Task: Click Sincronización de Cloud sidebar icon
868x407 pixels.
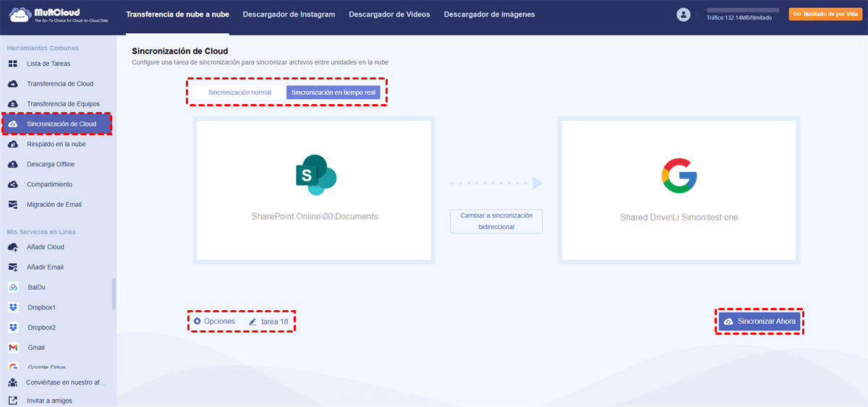Action: click(x=13, y=124)
